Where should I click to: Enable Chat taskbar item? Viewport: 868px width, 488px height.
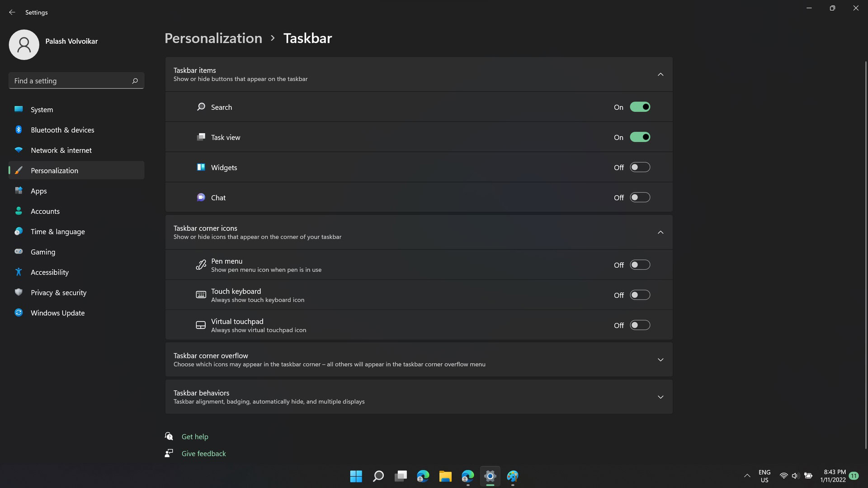tap(640, 197)
